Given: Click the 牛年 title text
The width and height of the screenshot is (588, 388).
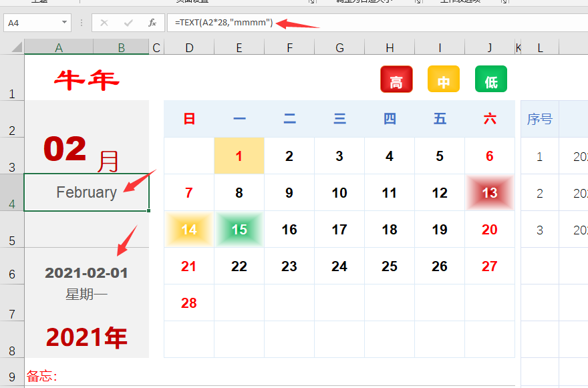Looking at the screenshot, I should 87,80.
